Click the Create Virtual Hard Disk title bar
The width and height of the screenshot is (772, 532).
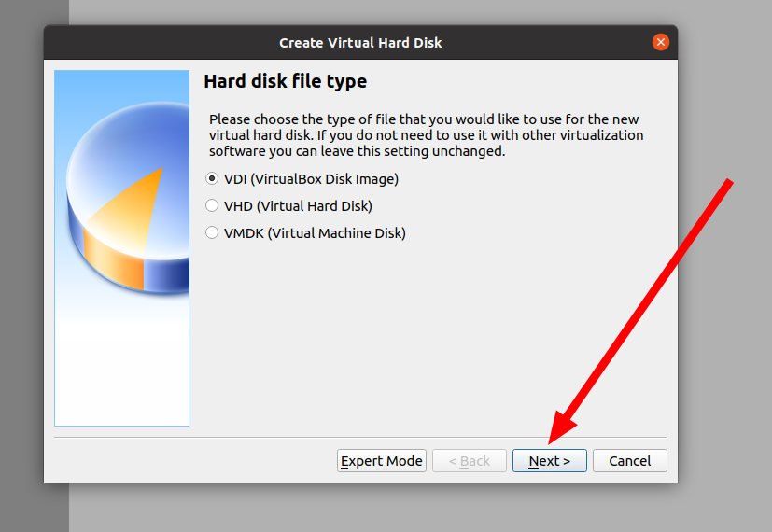pos(360,42)
